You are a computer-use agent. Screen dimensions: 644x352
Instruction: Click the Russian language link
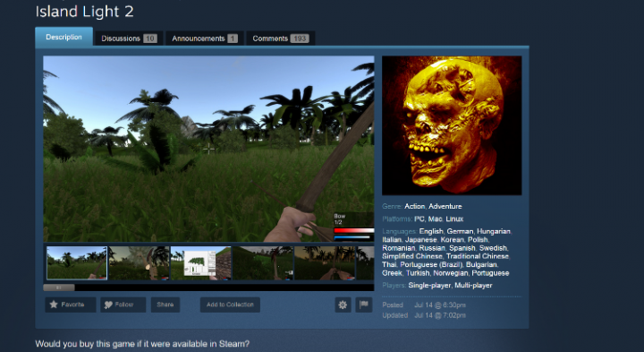[x=432, y=248]
